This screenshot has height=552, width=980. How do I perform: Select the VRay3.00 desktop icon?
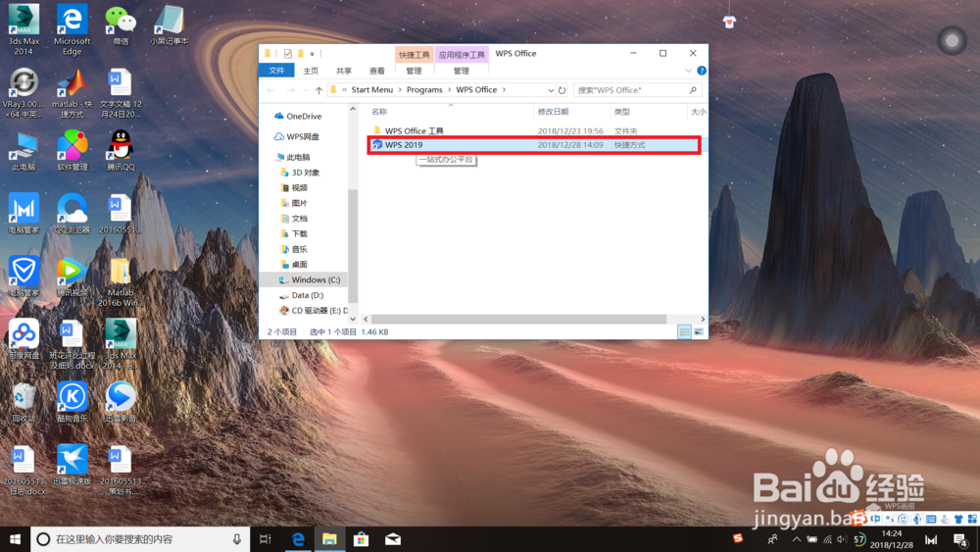coord(24,92)
